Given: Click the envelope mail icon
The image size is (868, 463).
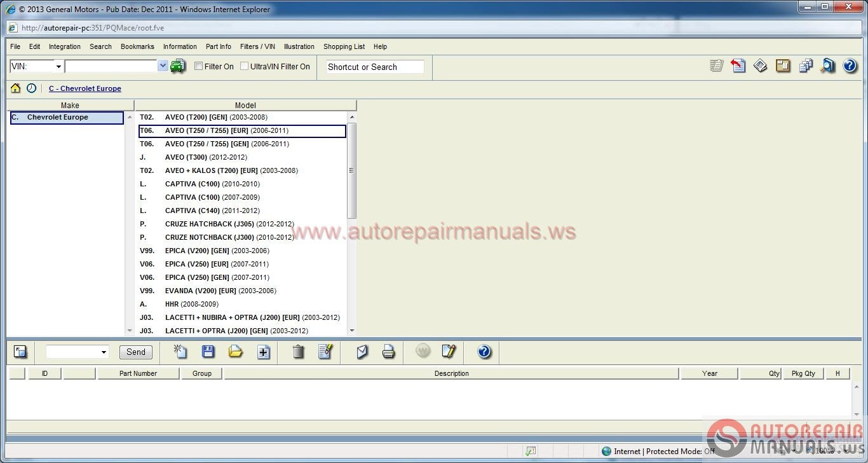Looking at the screenshot, I should tap(362, 351).
